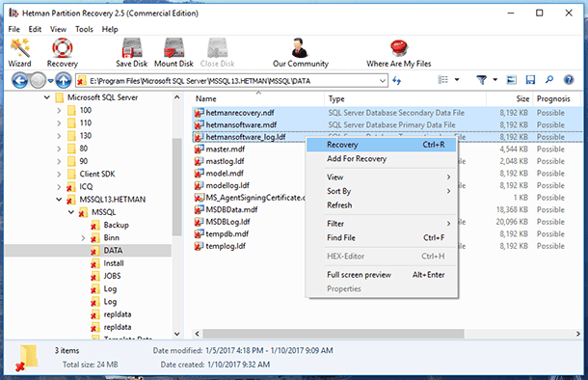Toggle the preview panel icon

(511, 79)
